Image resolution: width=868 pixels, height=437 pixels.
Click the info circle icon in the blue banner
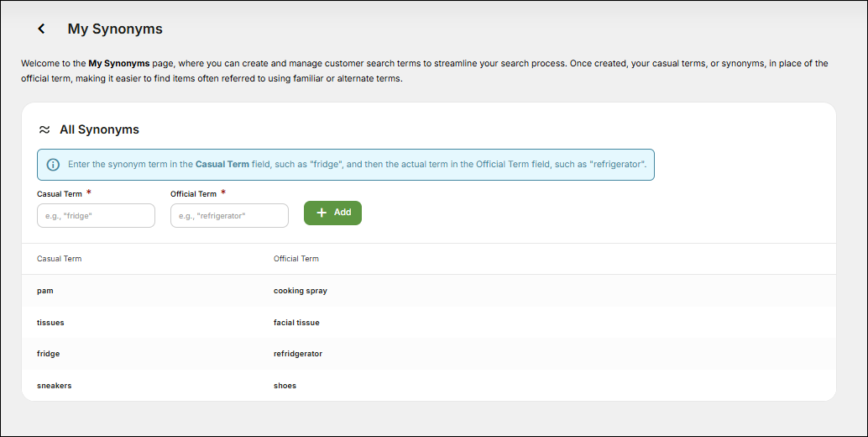[53, 165]
